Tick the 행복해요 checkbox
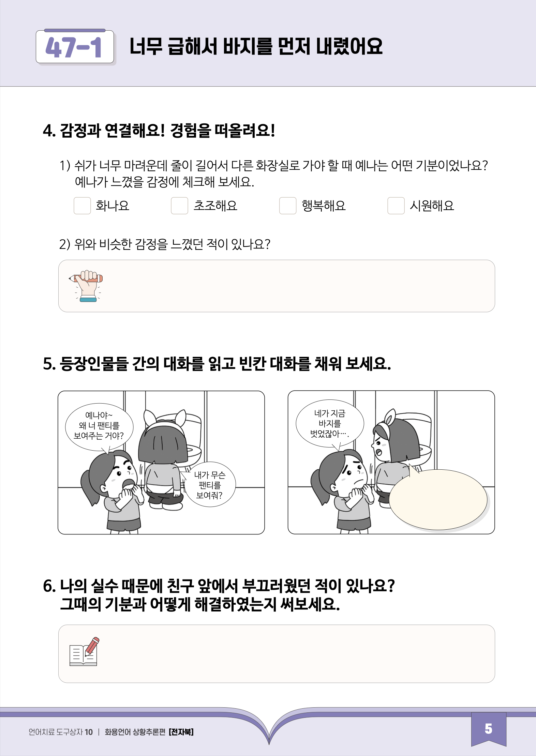Screen dimensions: 536x756 [288, 206]
